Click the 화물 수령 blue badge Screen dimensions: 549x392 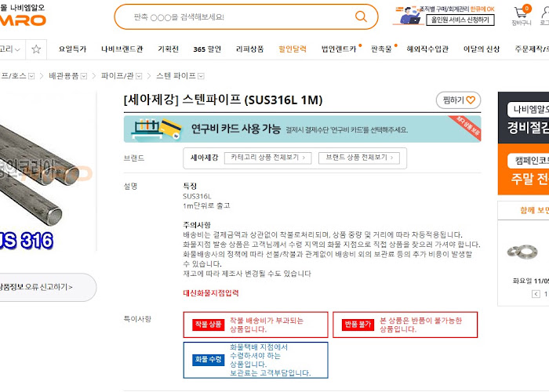tap(209, 359)
